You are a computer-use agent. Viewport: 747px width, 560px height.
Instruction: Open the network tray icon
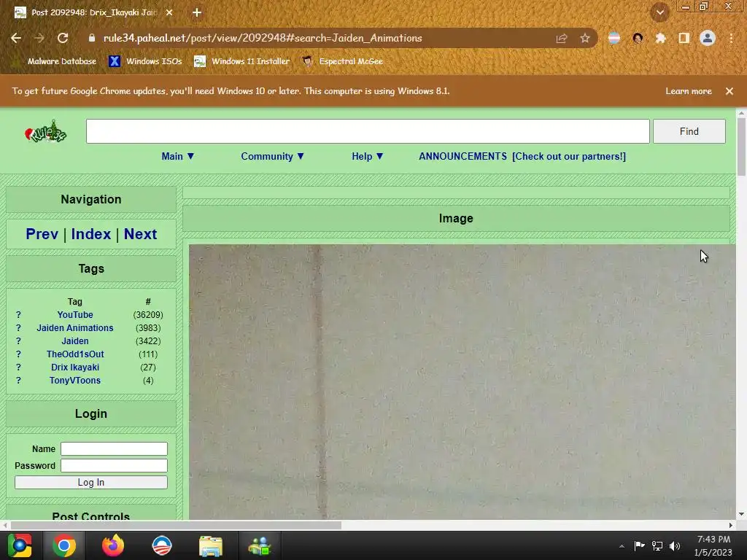click(x=657, y=546)
